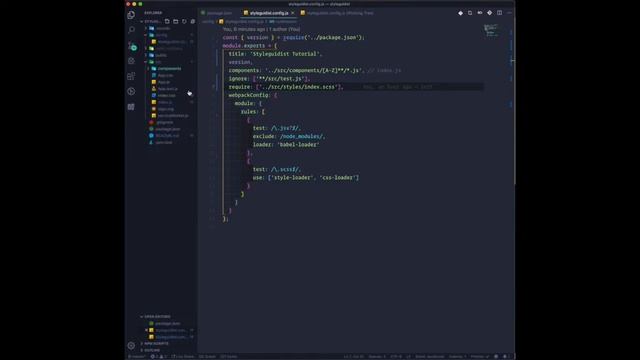Click the Refresh Explorer icon
640x360 pixels.
tap(184, 21)
